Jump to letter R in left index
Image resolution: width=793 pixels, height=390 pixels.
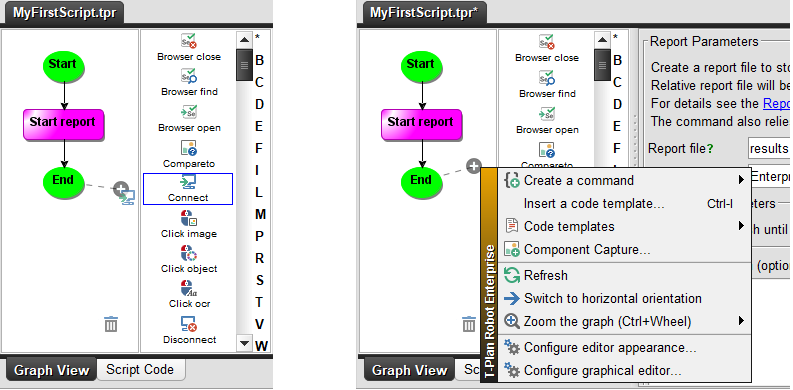coord(259,258)
